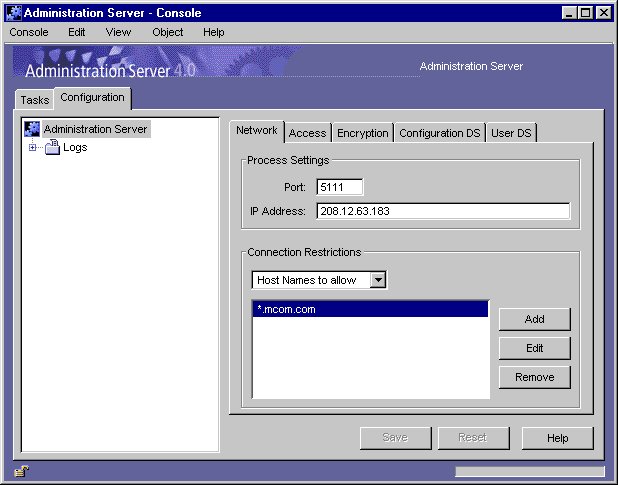
Task: Select the Configuration tab
Action: pyautogui.click(x=93, y=98)
